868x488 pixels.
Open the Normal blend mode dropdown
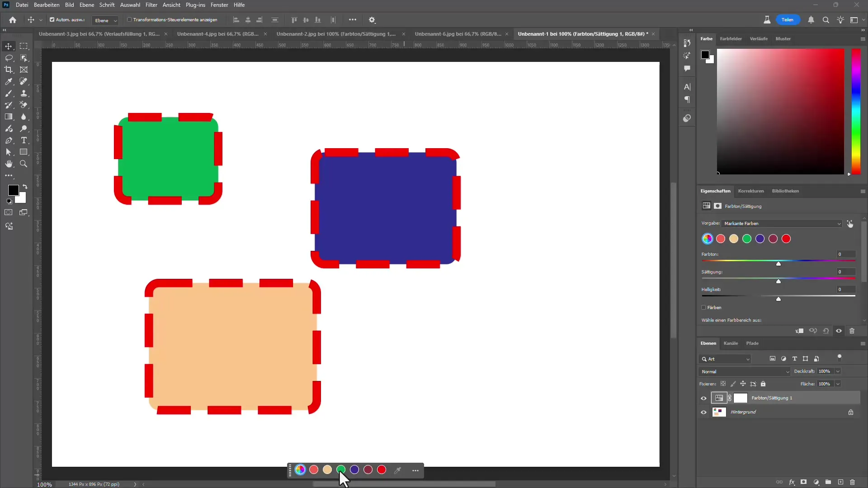click(745, 371)
